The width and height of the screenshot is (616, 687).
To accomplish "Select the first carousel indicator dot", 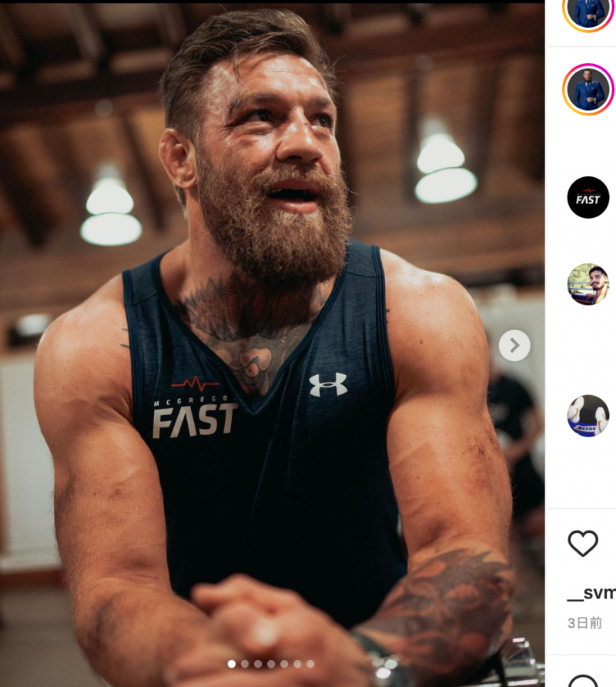I will coord(232,664).
